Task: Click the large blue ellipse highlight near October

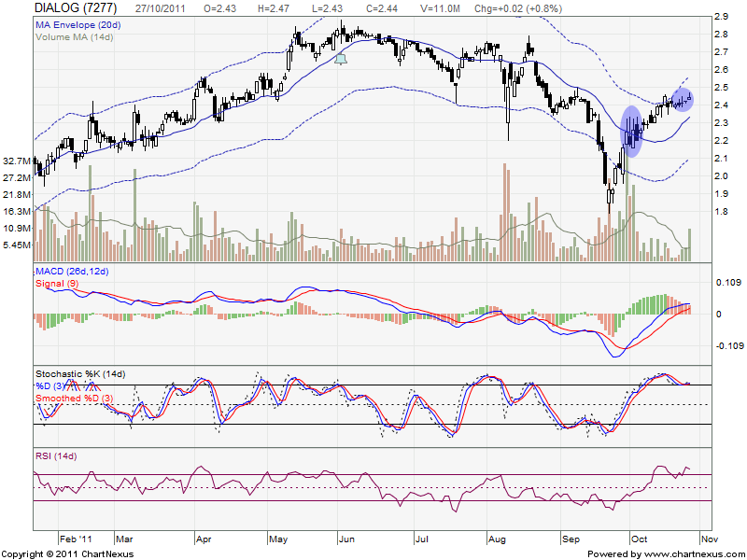Action: (633, 132)
